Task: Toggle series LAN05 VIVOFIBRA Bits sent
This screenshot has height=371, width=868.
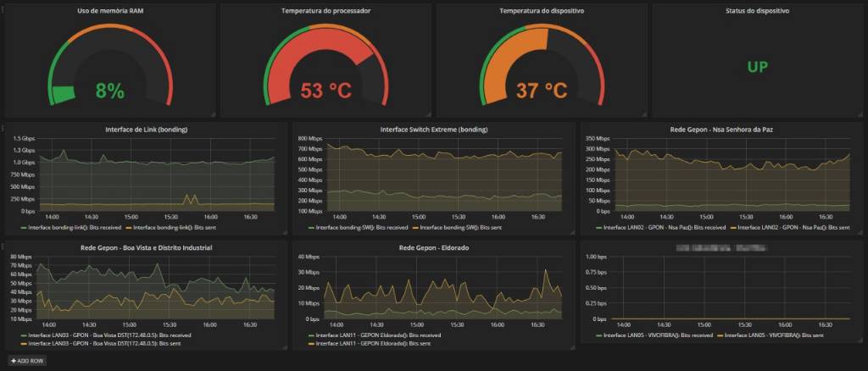Action: [x=774, y=335]
